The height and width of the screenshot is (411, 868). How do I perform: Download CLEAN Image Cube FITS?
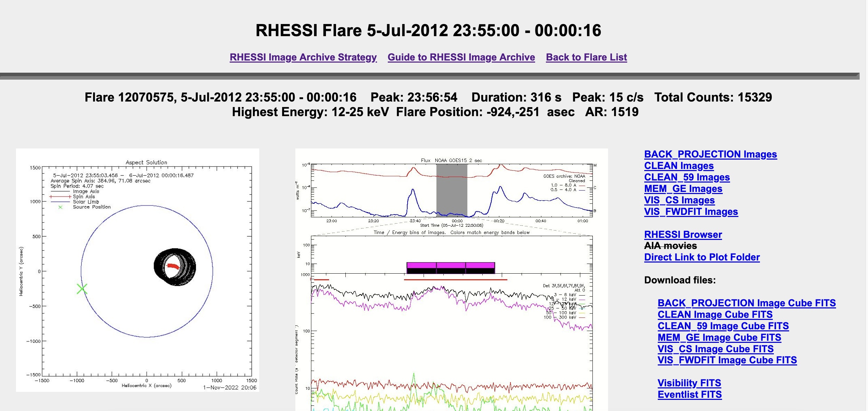(x=715, y=314)
